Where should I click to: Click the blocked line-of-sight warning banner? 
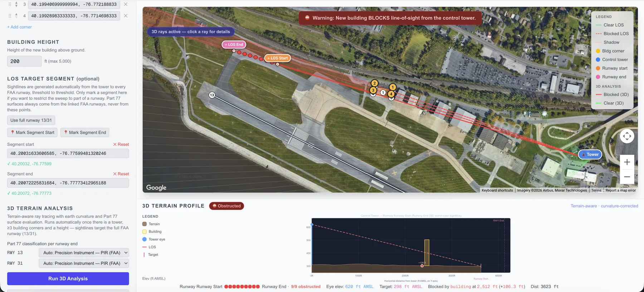point(390,18)
